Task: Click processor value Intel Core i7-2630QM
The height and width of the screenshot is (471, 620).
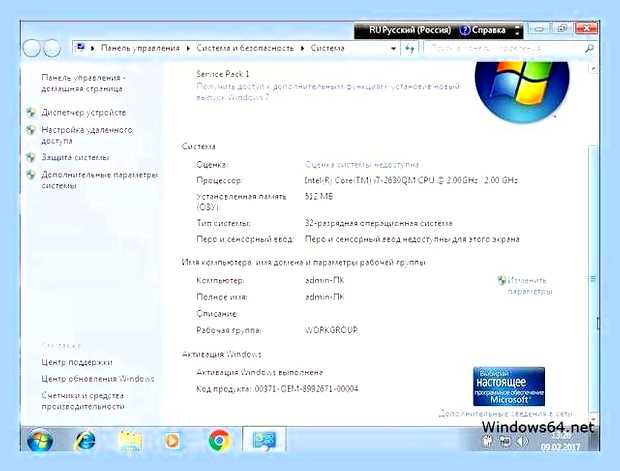Action: coord(411,180)
